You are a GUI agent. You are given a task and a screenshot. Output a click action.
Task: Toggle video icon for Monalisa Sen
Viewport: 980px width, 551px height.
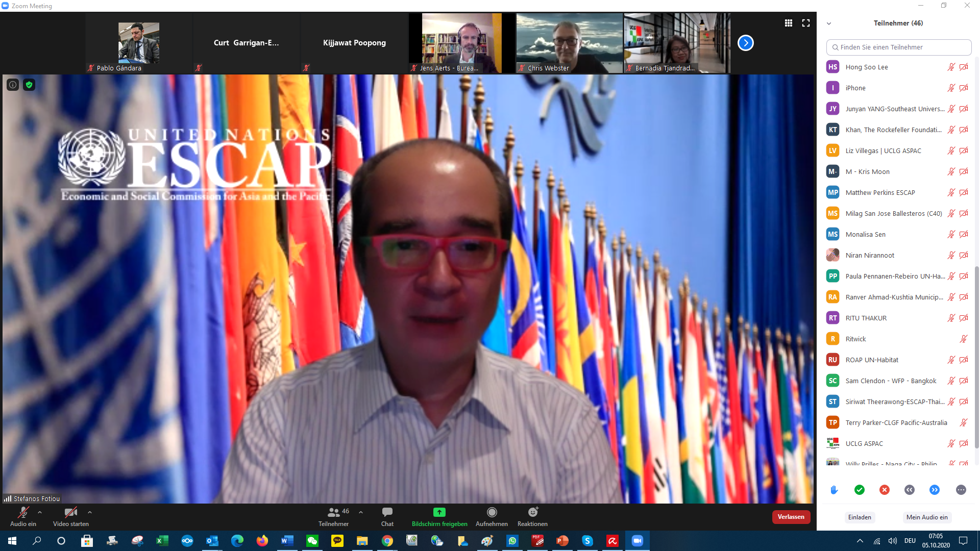[964, 234]
